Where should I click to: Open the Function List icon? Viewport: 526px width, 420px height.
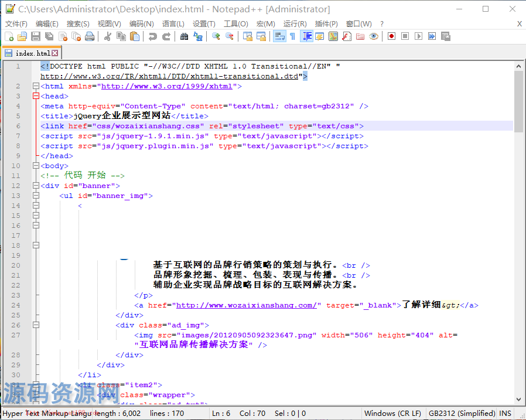tap(347, 36)
